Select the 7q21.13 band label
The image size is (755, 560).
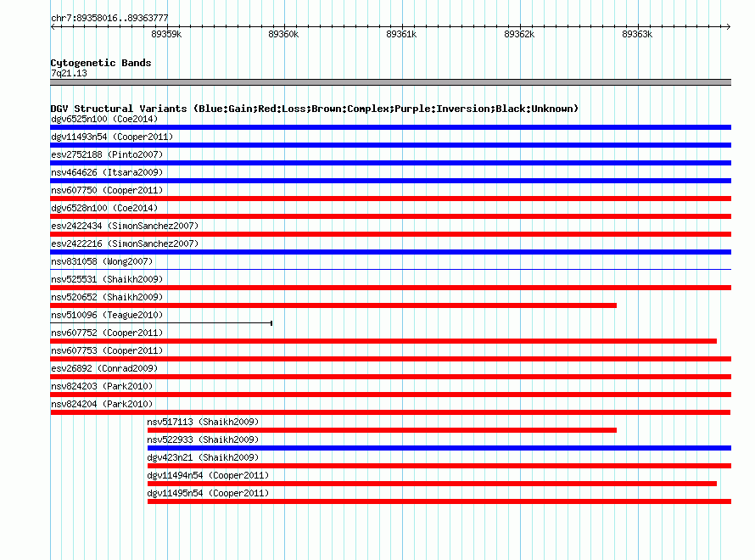(x=69, y=73)
